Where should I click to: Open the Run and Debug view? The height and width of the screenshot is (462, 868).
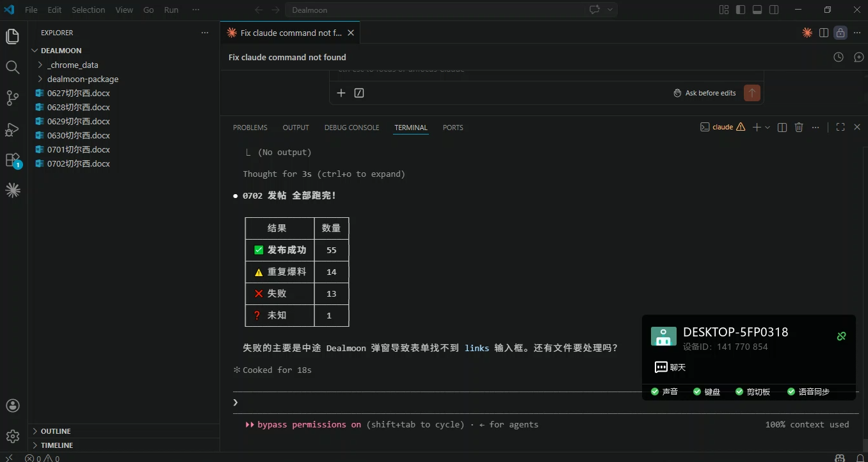13,129
